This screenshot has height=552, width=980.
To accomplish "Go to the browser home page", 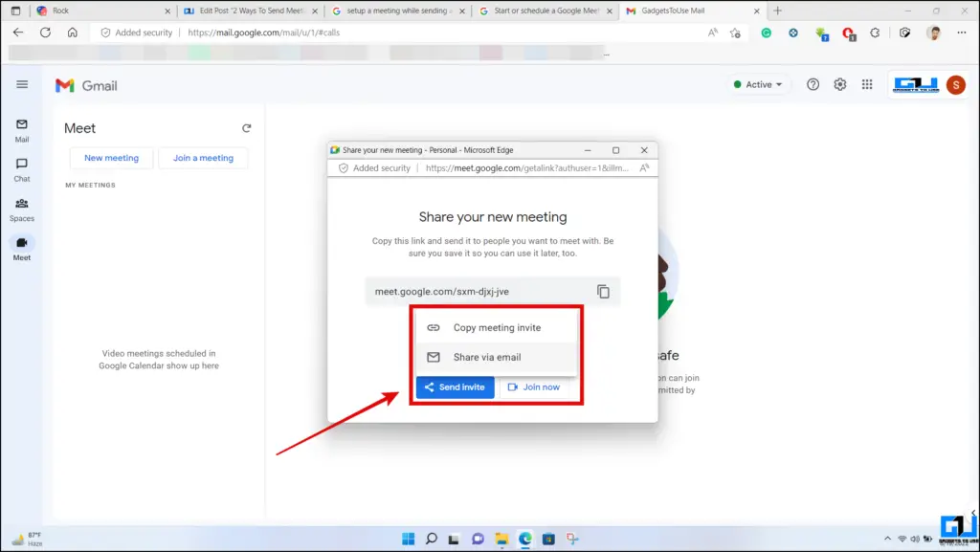I will (73, 33).
